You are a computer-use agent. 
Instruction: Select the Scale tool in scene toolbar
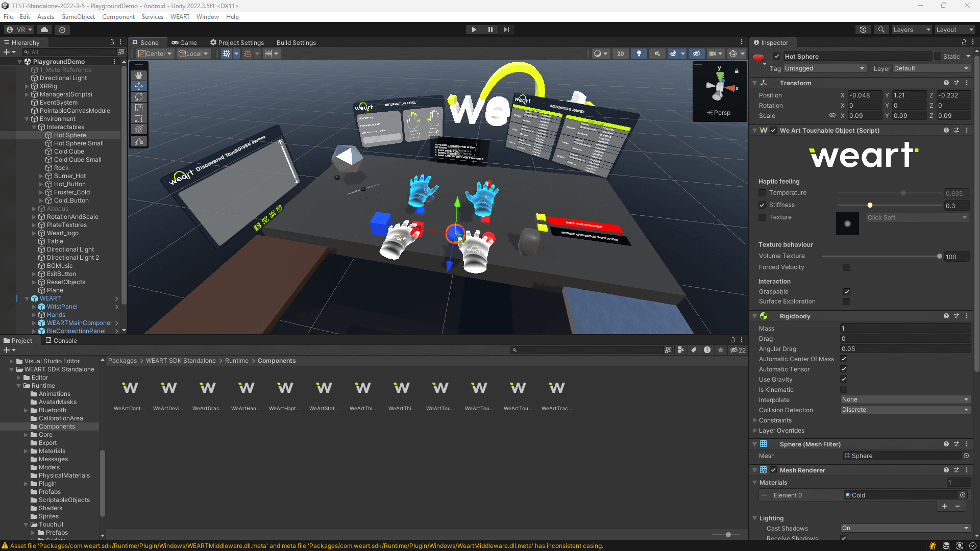click(x=138, y=108)
